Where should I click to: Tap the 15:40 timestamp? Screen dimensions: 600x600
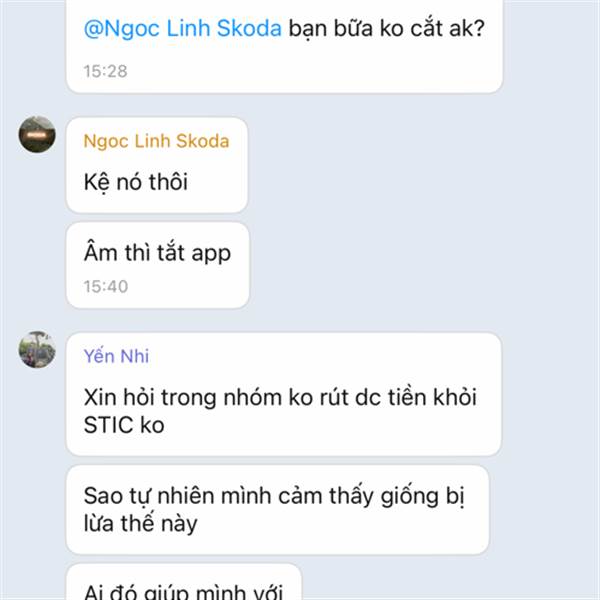(x=106, y=287)
